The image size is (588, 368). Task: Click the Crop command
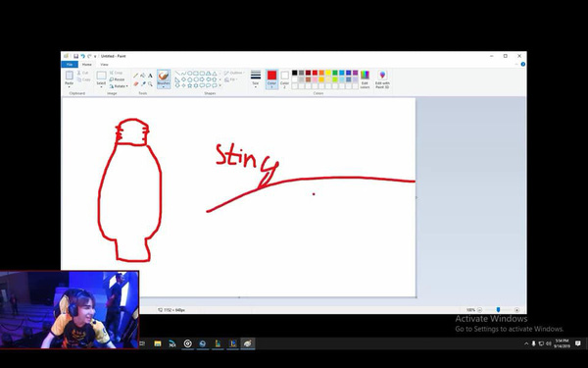coord(117,73)
